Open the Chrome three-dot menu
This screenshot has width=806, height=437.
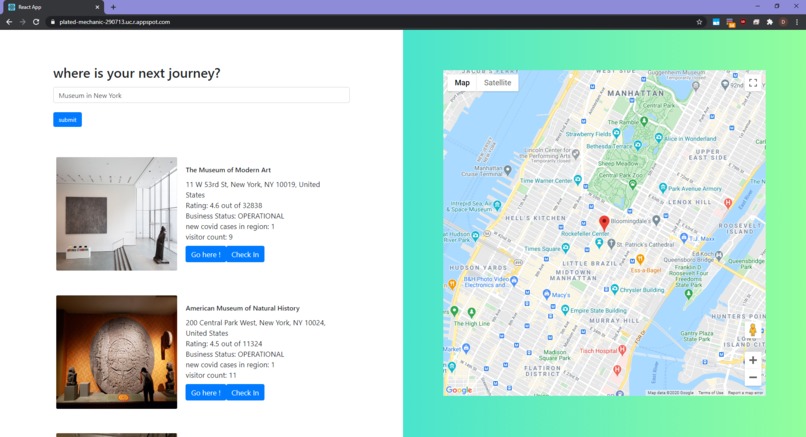click(797, 22)
